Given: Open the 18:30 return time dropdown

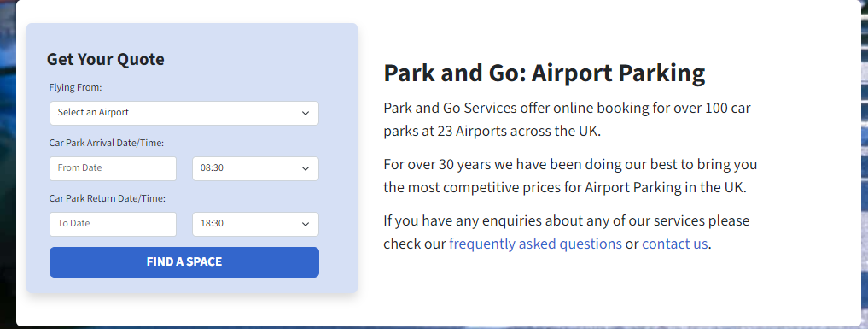Looking at the screenshot, I should [x=255, y=224].
